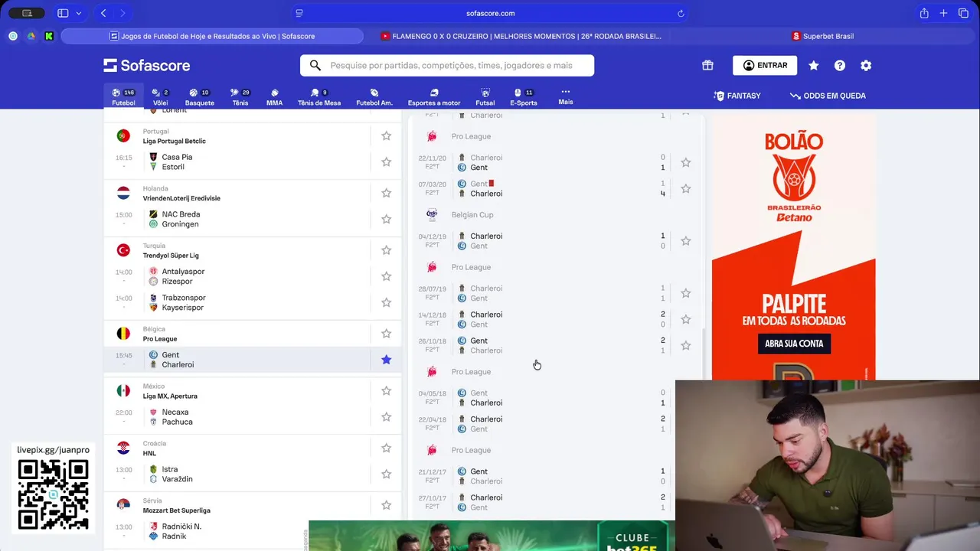Select the E-Sports tab

click(524, 97)
